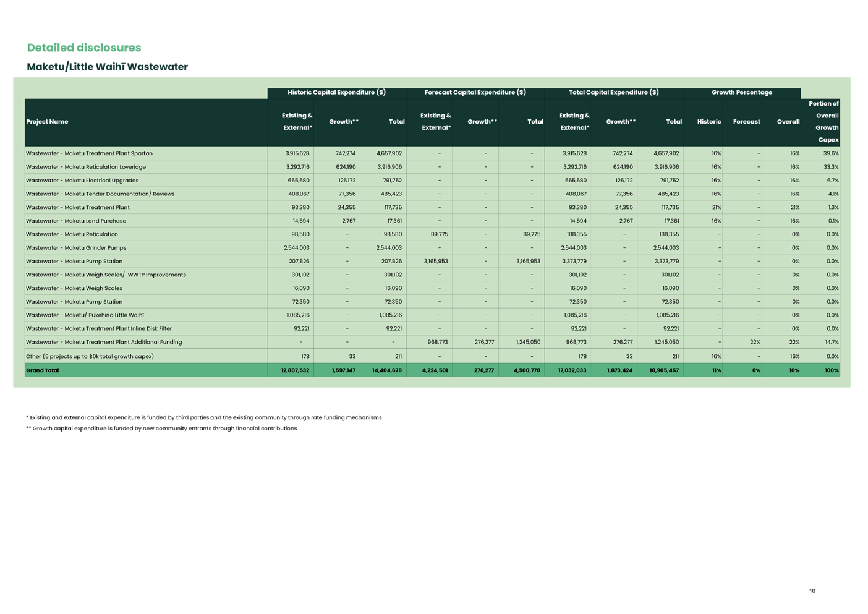Select the "Grand Total" row label

42,370
